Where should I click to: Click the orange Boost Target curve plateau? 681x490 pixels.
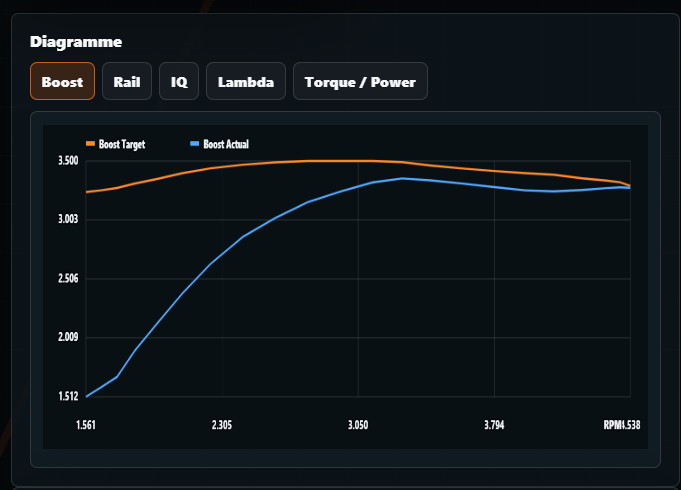click(x=339, y=161)
